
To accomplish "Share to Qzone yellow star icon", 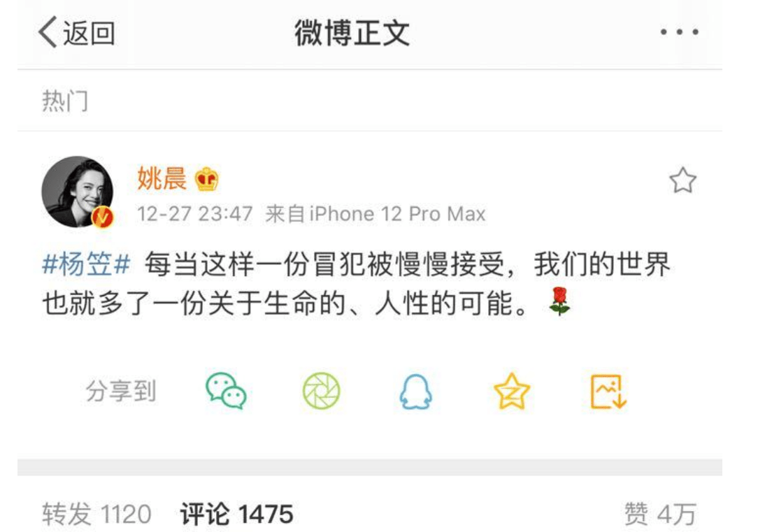I will [511, 391].
